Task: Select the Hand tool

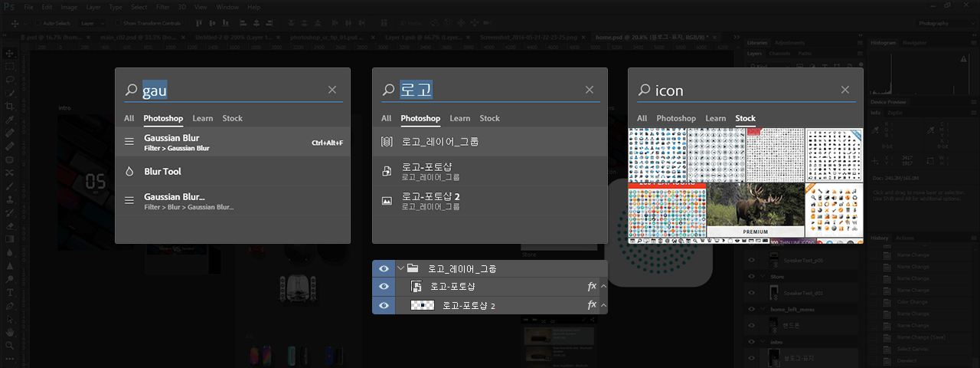Action: [x=10, y=333]
